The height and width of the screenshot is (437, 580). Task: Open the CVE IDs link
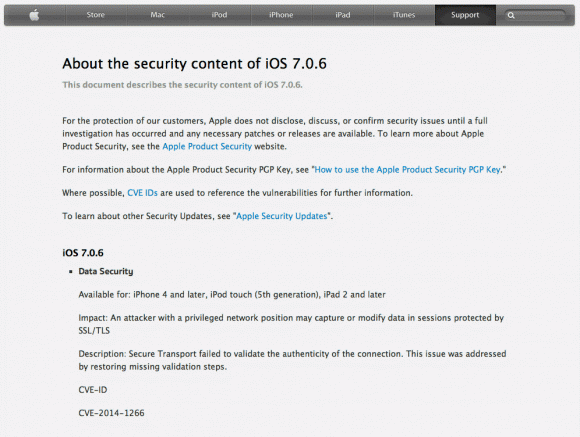(x=142, y=193)
